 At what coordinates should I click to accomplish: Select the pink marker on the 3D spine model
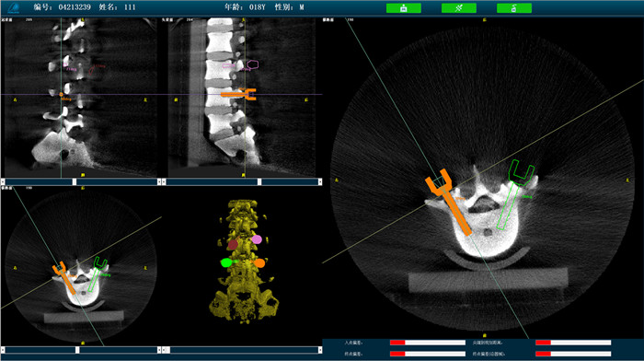tap(257, 239)
